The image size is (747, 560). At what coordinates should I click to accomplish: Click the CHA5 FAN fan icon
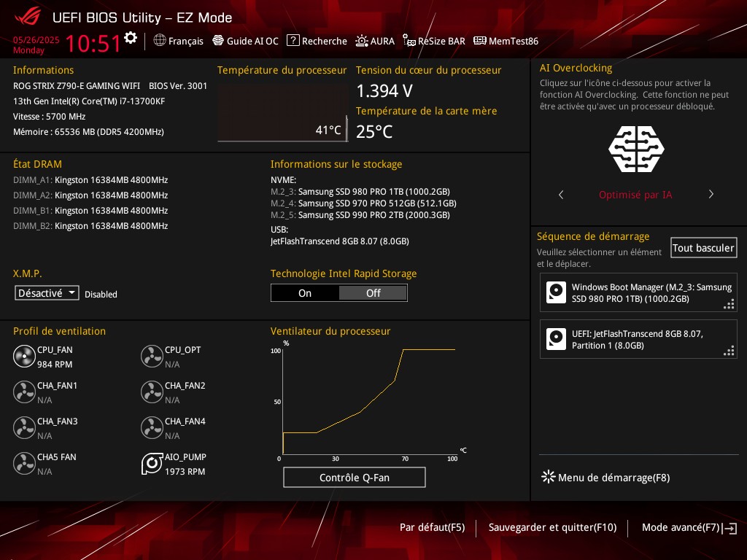(x=24, y=463)
